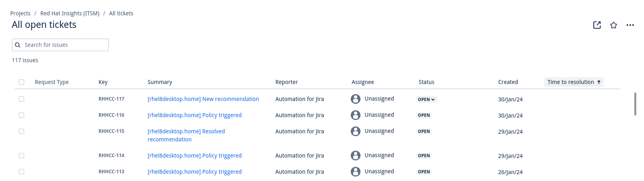The width and height of the screenshot is (644, 181).
Task: Click the vertical scrollbar thumb
Action: pos(635,104)
